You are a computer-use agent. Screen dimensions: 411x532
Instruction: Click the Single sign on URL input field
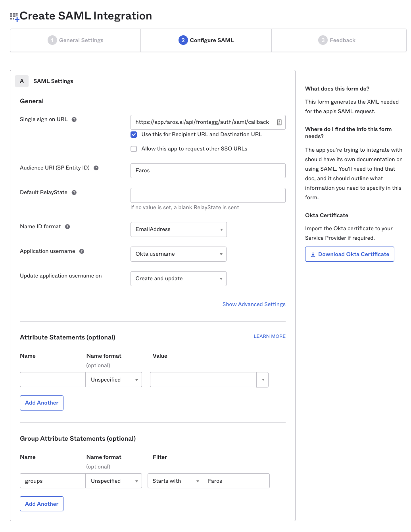pyautogui.click(x=208, y=122)
